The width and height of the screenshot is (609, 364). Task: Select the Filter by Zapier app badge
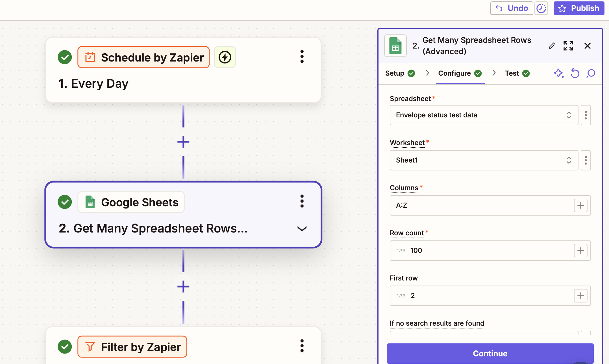(132, 347)
